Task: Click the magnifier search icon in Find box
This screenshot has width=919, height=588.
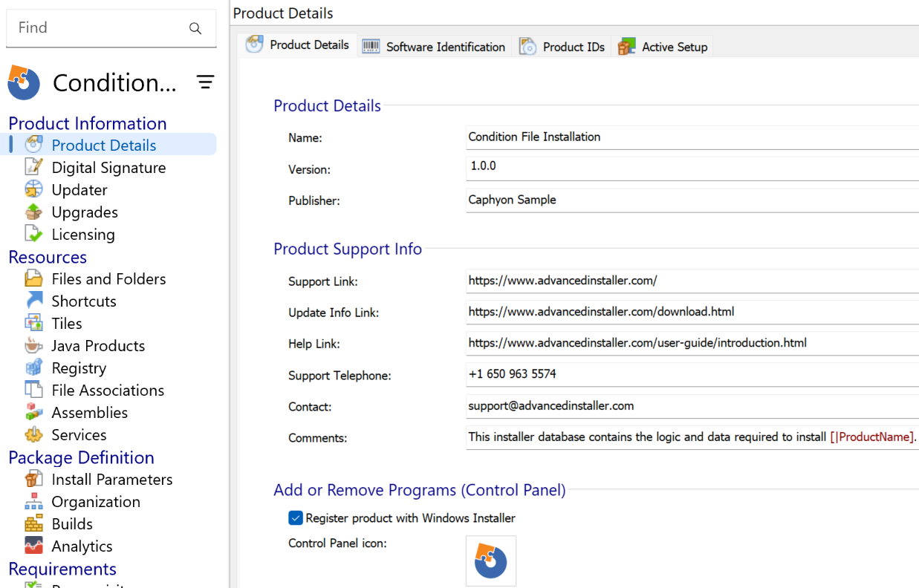Action: (x=195, y=28)
